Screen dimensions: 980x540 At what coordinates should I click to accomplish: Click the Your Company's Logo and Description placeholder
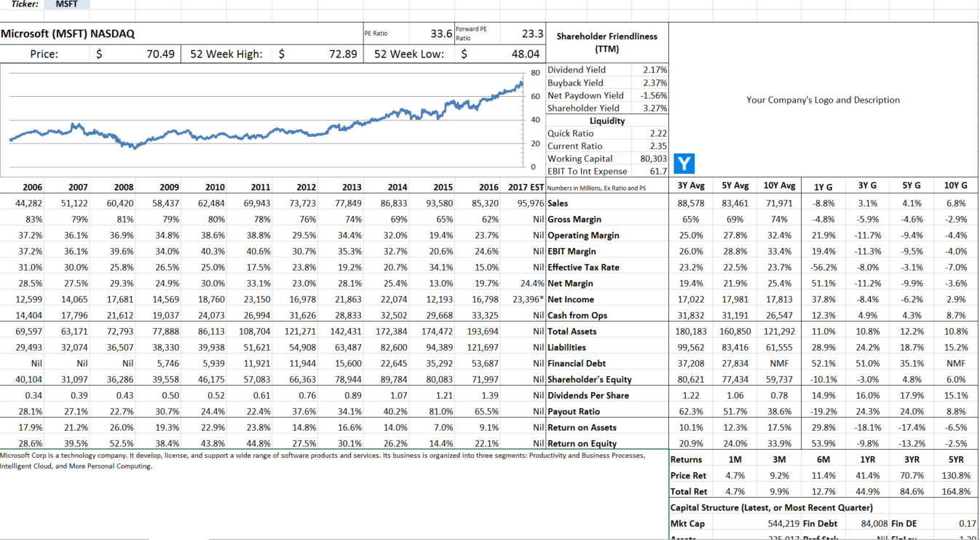pos(823,100)
